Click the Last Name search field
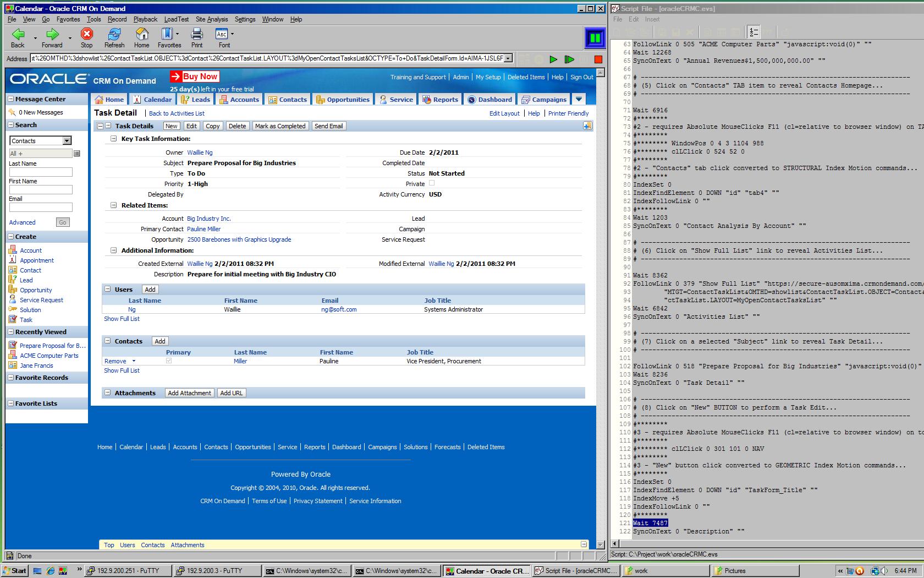The image size is (924, 578). click(41, 172)
